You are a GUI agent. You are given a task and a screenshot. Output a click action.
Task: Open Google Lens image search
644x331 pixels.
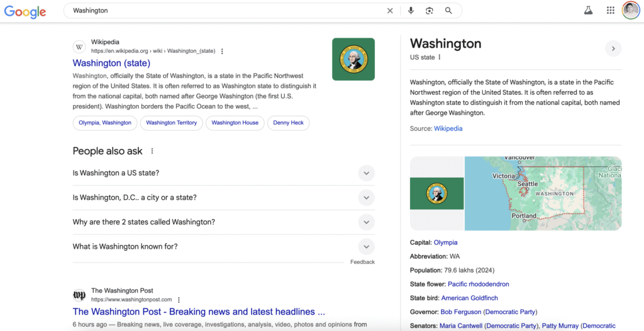pyautogui.click(x=430, y=11)
